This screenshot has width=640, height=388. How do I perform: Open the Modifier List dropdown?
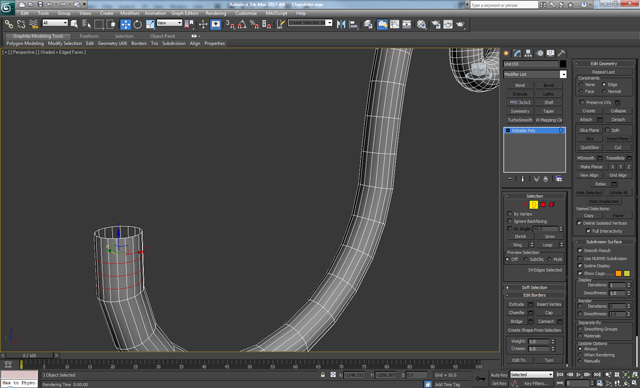tap(535, 74)
